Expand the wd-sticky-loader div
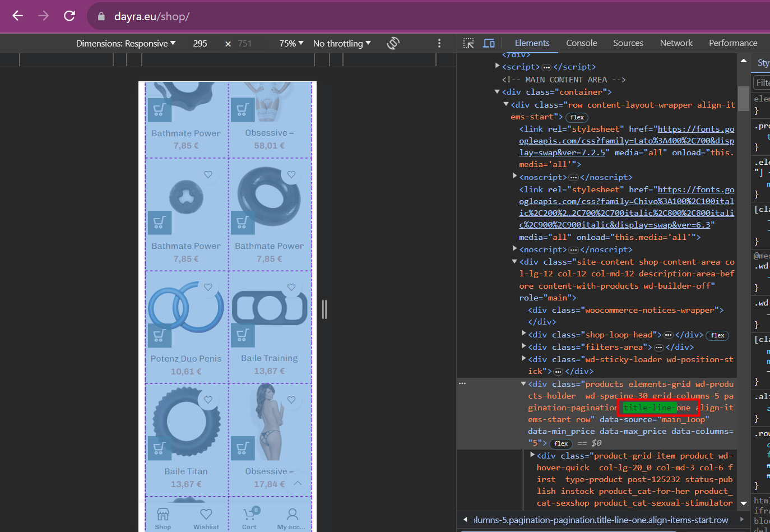Image resolution: width=770 pixels, height=532 pixels. [x=523, y=358]
